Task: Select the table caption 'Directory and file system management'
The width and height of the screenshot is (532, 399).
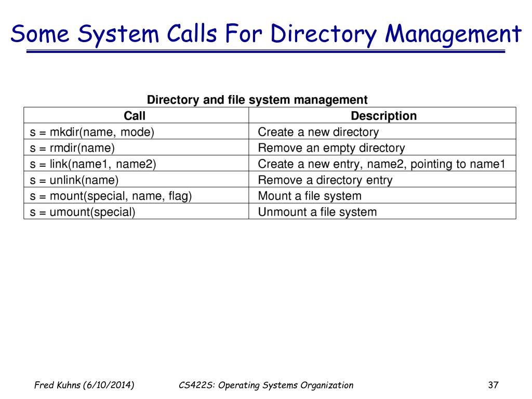Action: [x=257, y=100]
